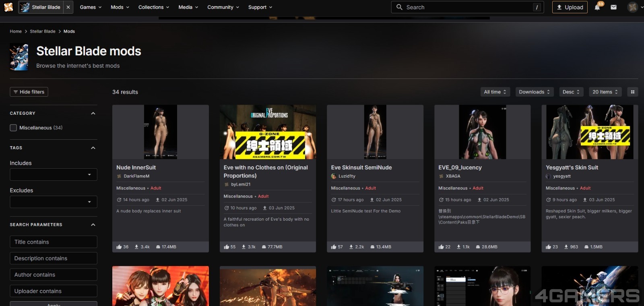Go to Home breadcrumb link
Image resolution: width=644 pixels, height=306 pixels.
[x=16, y=31]
